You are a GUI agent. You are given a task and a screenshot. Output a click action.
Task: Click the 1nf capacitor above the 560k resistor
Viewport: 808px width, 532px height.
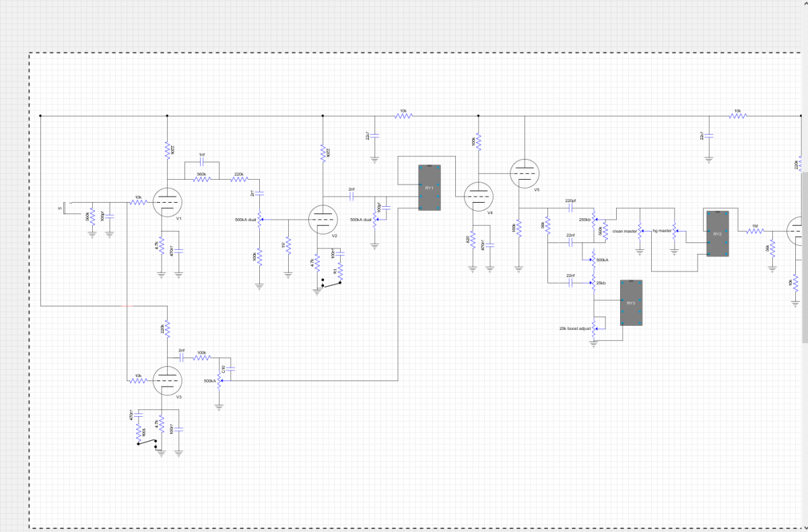click(x=202, y=163)
